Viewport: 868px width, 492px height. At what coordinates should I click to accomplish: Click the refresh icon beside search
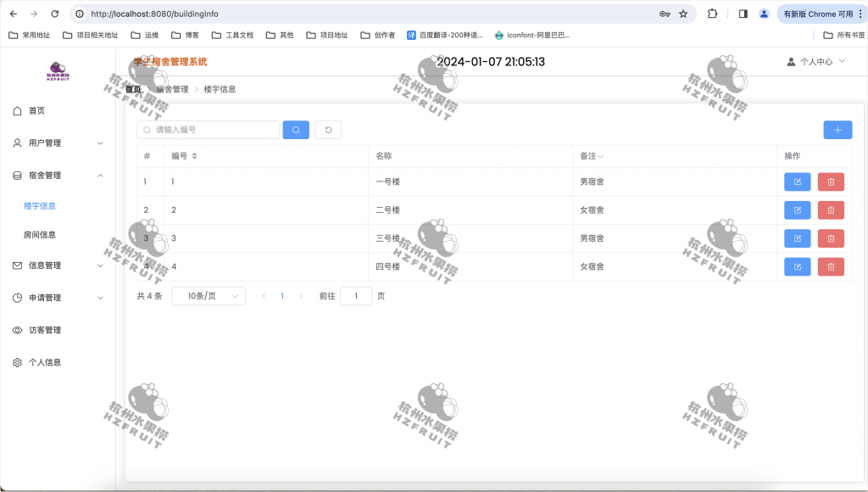[327, 129]
